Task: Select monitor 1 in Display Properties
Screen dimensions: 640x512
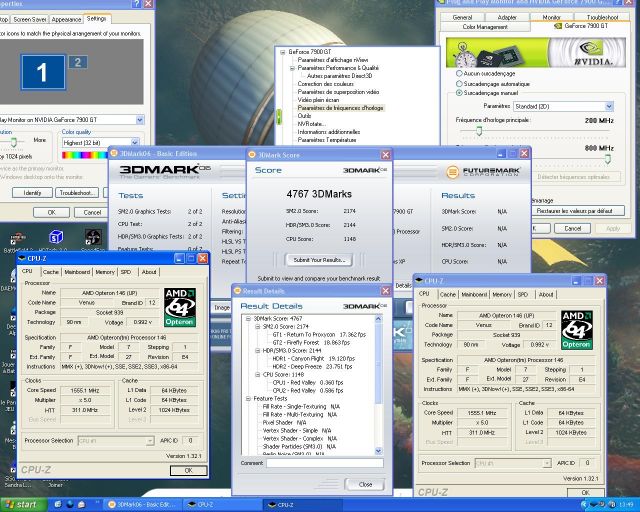Action: pos(43,72)
